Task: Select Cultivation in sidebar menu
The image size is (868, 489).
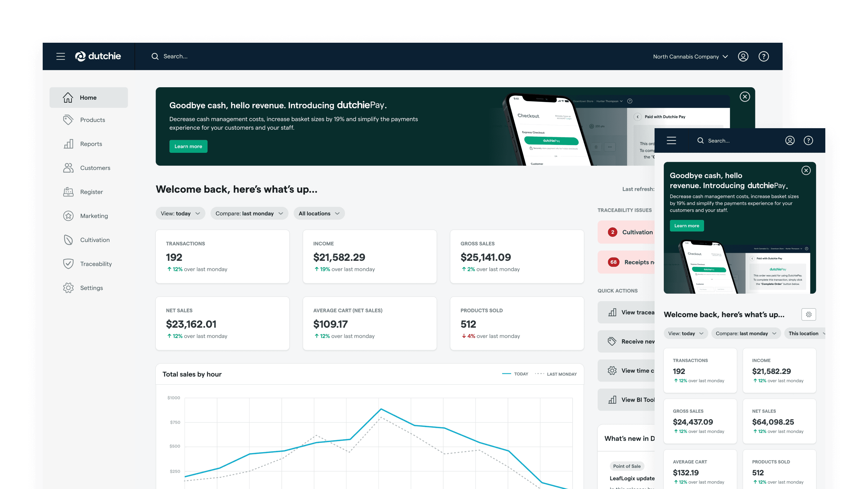Action: pos(95,240)
